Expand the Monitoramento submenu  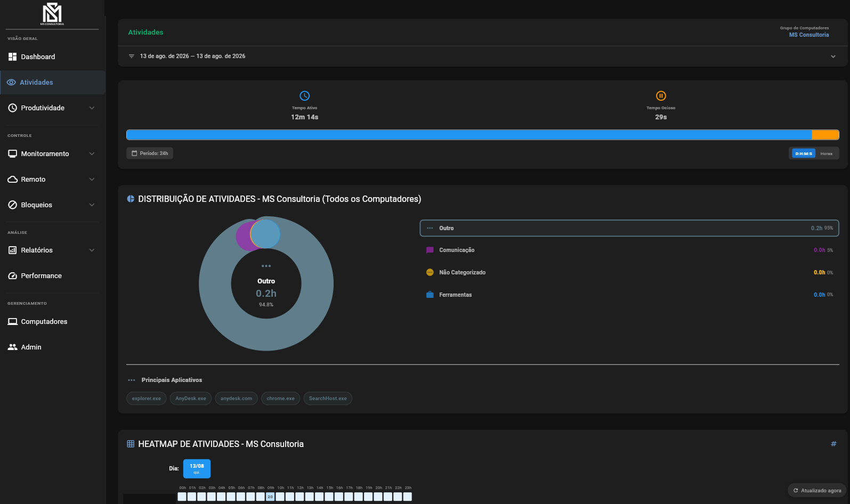(92, 153)
